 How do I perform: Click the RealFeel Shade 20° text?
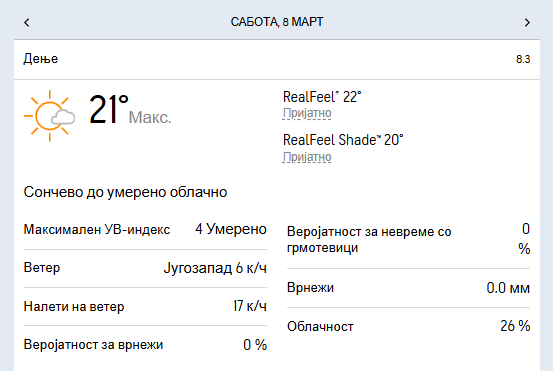343,140
